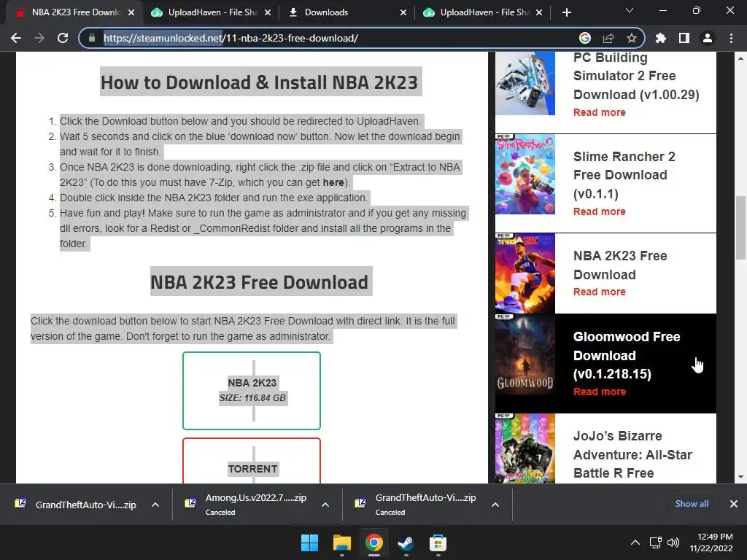Switch to the first UploadHaven tab
This screenshot has width=747, height=560.
point(209,12)
